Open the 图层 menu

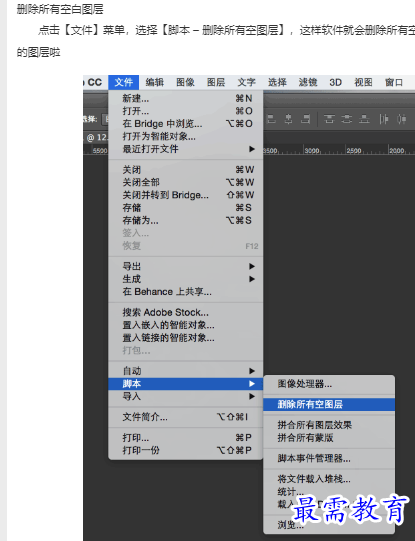pos(216,82)
